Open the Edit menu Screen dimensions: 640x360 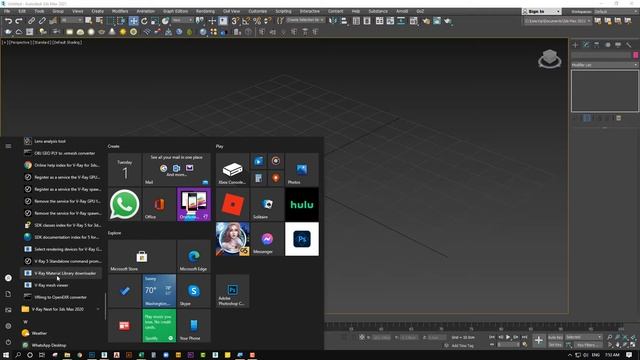coord(22,11)
